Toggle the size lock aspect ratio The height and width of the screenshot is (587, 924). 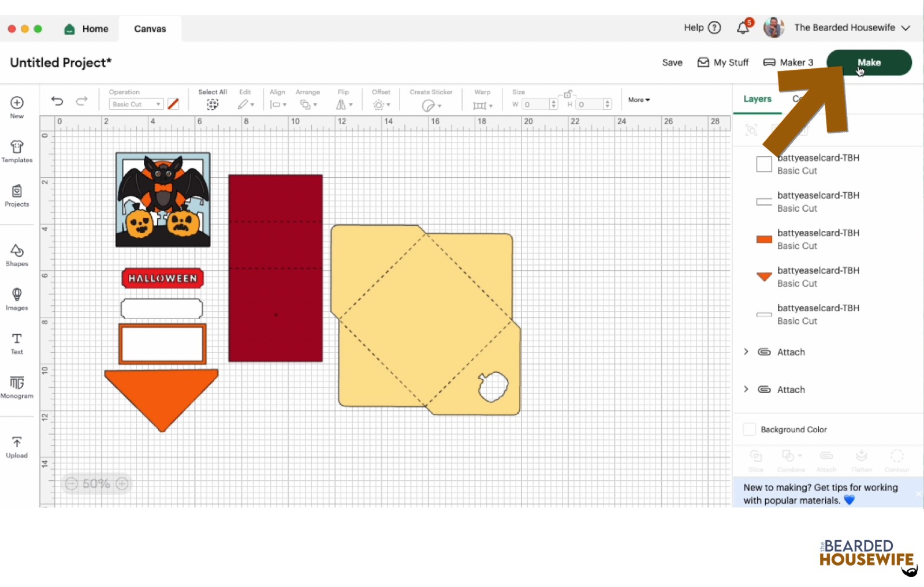(x=568, y=94)
